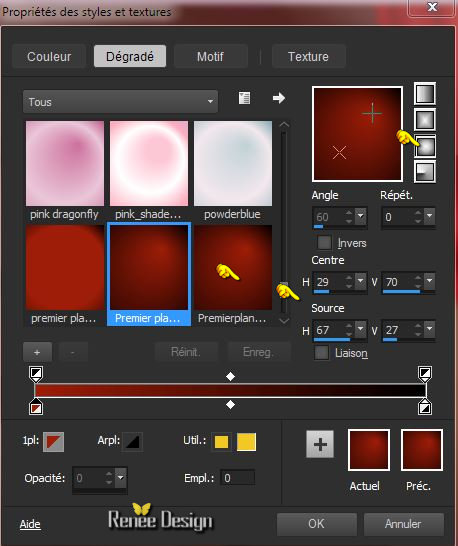Image resolution: width=458 pixels, height=546 pixels.
Task: Click the Annuler button
Action: pos(403,524)
